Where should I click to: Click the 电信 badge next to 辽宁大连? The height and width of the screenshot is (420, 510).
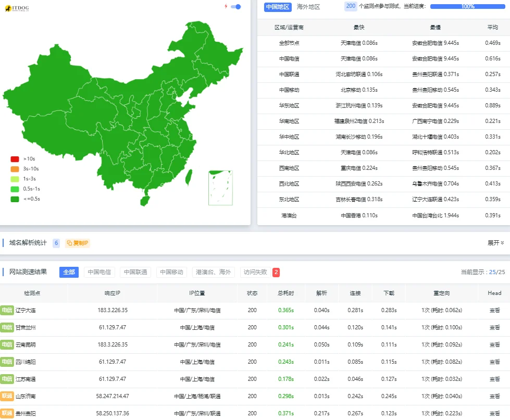(x=6, y=310)
